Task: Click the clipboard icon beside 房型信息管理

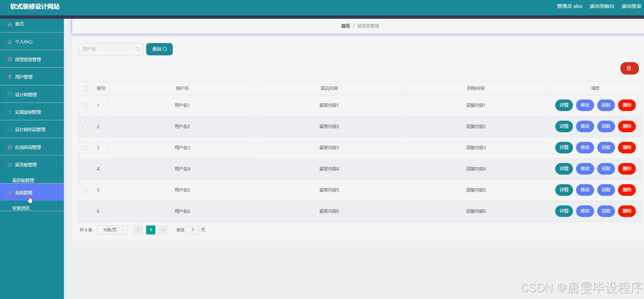Action: coord(10,59)
